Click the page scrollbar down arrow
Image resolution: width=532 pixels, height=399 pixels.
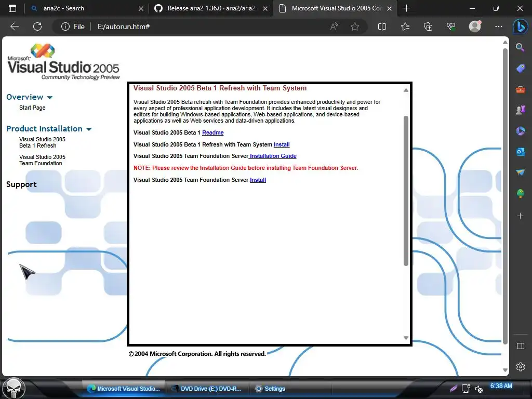(505, 370)
